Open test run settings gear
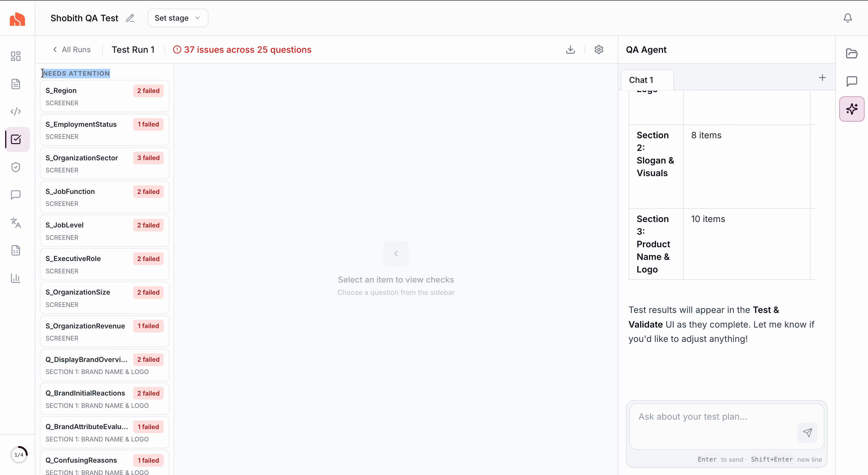The height and width of the screenshot is (475, 868). [x=598, y=50]
